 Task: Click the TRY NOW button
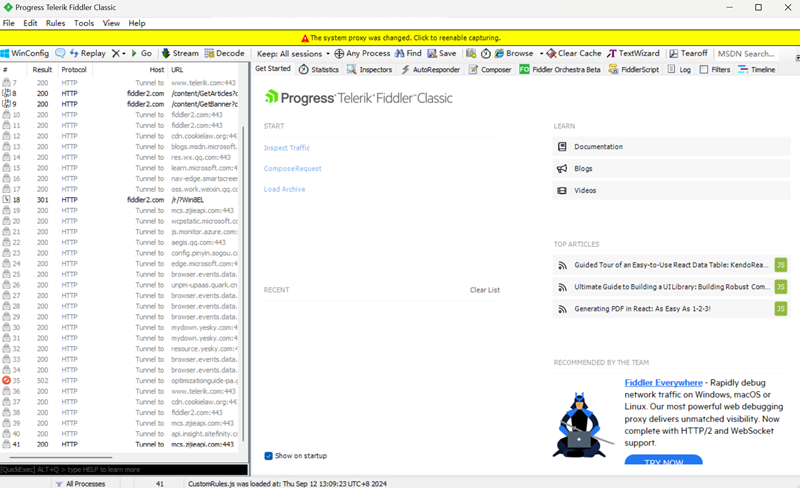(x=663, y=460)
